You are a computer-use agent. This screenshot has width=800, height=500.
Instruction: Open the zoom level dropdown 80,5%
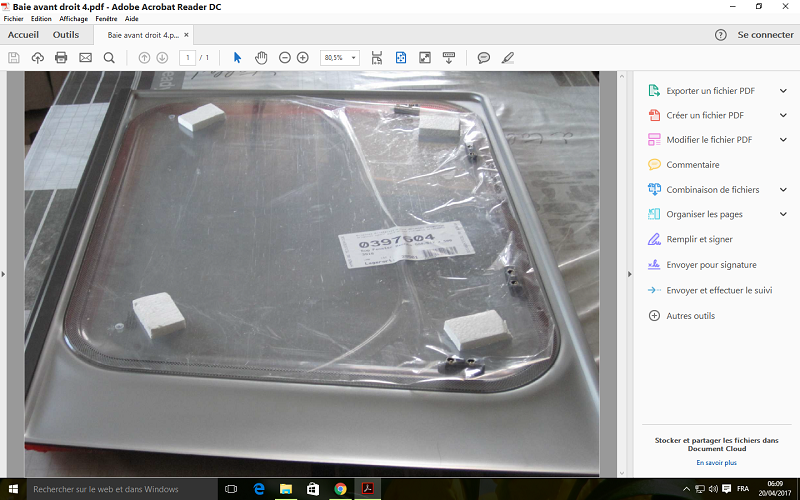[x=339, y=58]
